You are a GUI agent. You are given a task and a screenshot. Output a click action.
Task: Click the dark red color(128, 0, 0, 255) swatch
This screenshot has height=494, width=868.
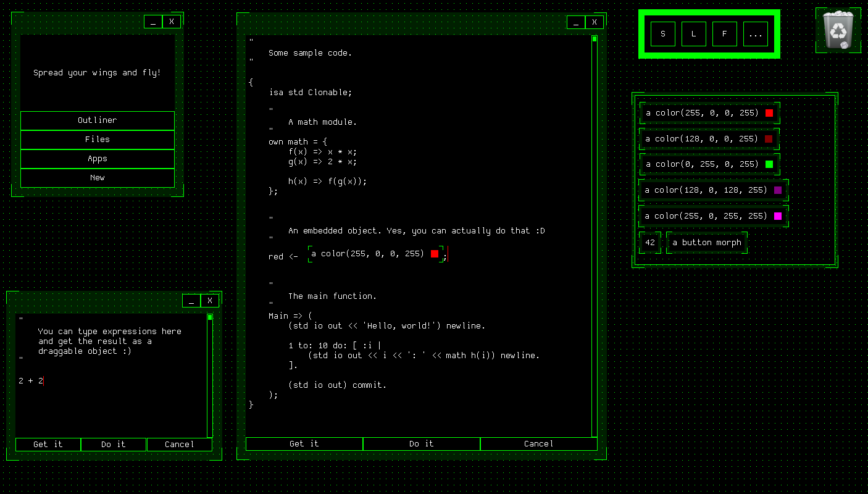(x=769, y=139)
